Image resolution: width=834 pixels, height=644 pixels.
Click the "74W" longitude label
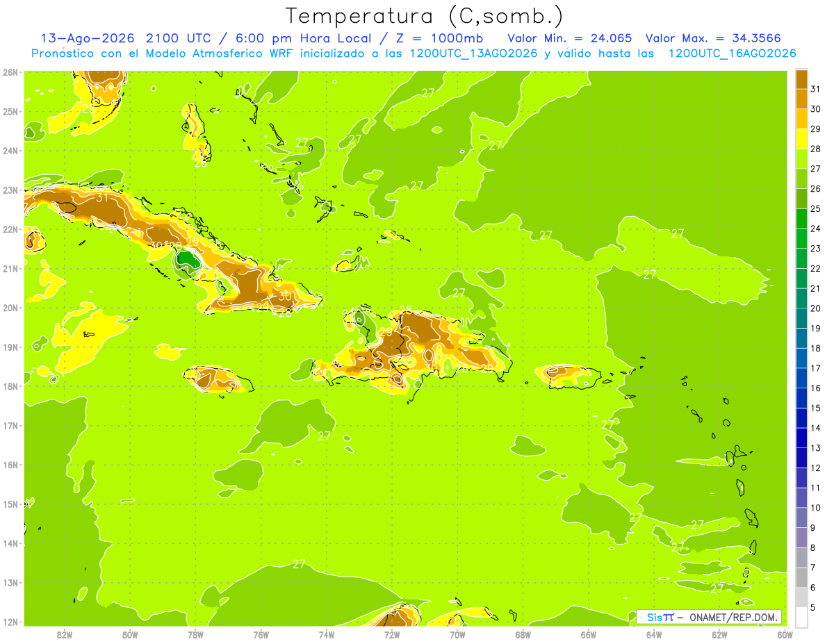[326, 634]
